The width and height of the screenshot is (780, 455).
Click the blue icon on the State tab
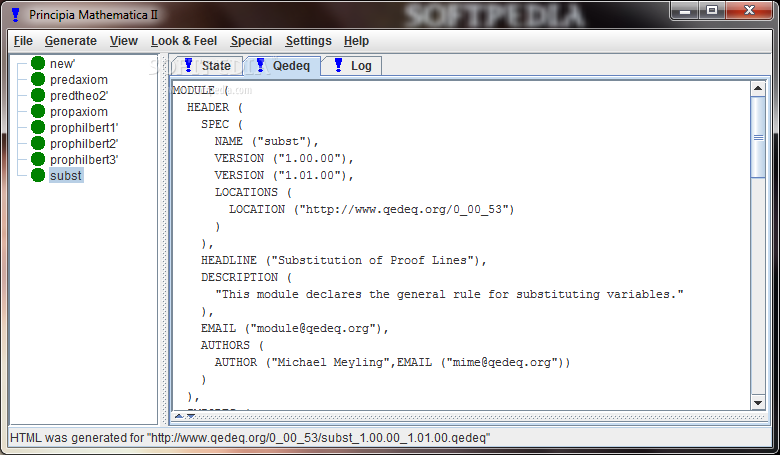189,65
